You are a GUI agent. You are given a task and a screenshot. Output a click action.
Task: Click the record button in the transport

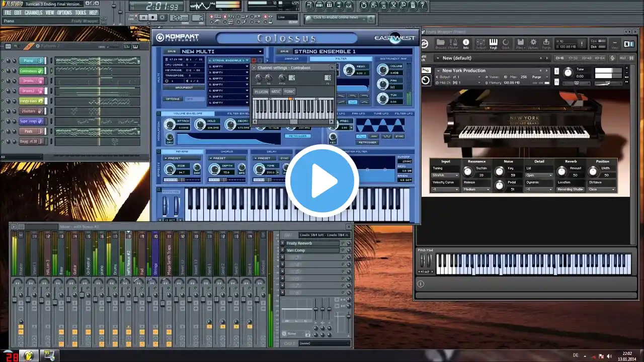[x=162, y=18]
